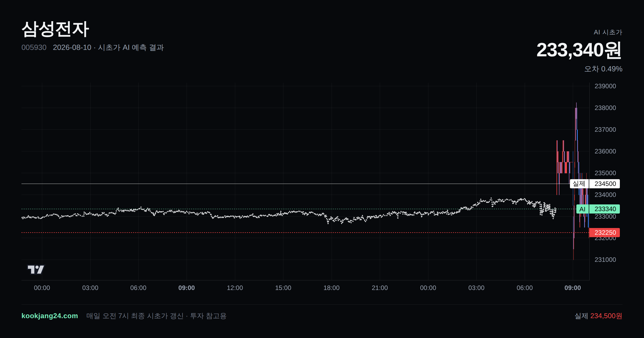This screenshot has width=644, height=338.
Task: Click the 21:00 time axis label
Action: (x=380, y=288)
